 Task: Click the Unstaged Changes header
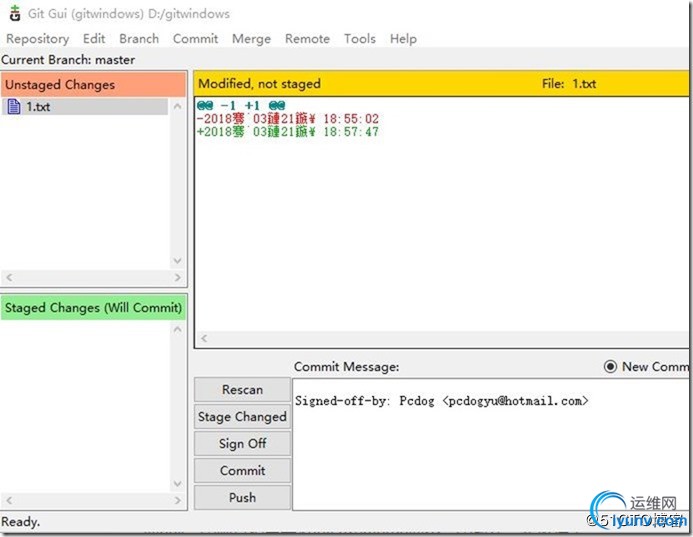point(93,84)
